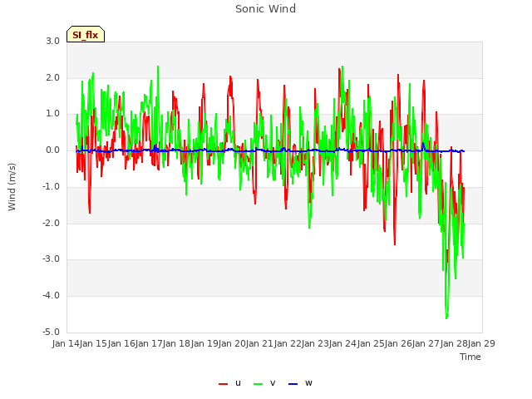
Task: Click the -2.0 y-axis tick label
Action: click(52, 224)
